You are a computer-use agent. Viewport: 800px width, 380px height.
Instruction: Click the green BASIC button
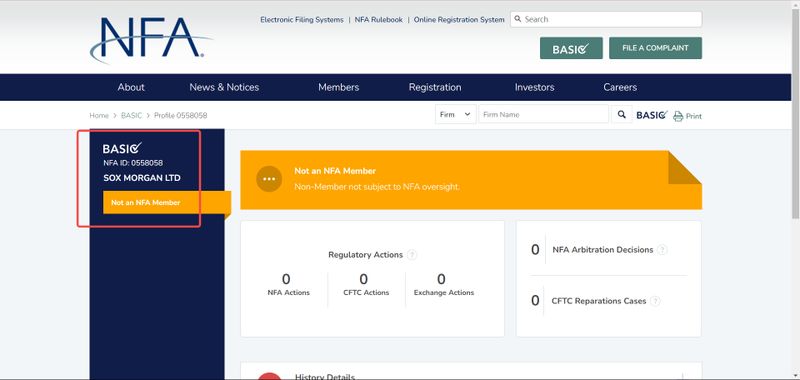tap(571, 48)
